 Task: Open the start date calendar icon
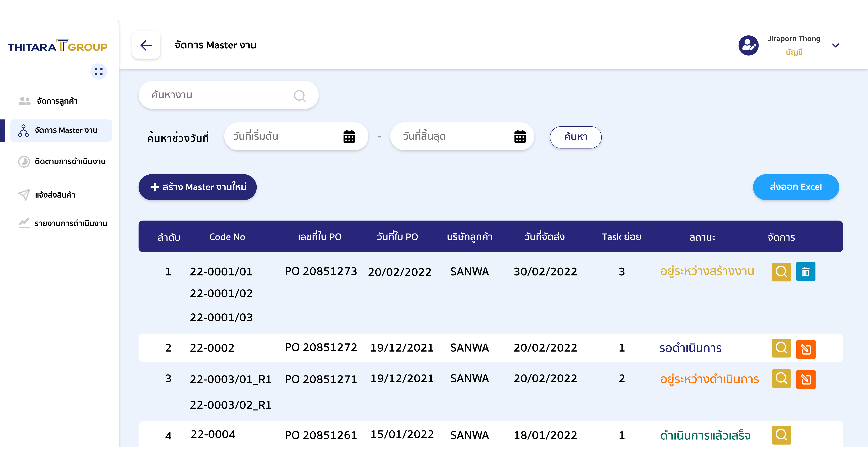coord(349,136)
